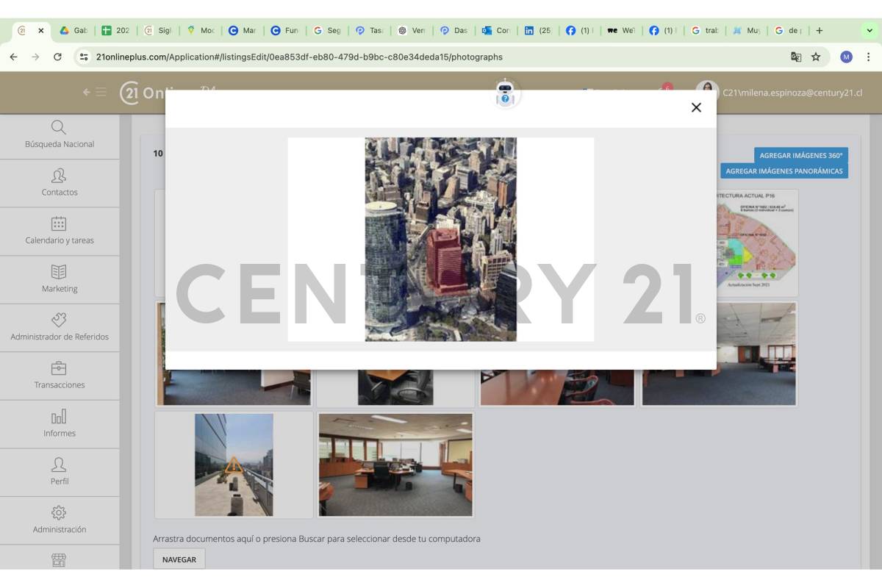Switch to the Google trab tab
882x588 pixels.
pos(706,31)
